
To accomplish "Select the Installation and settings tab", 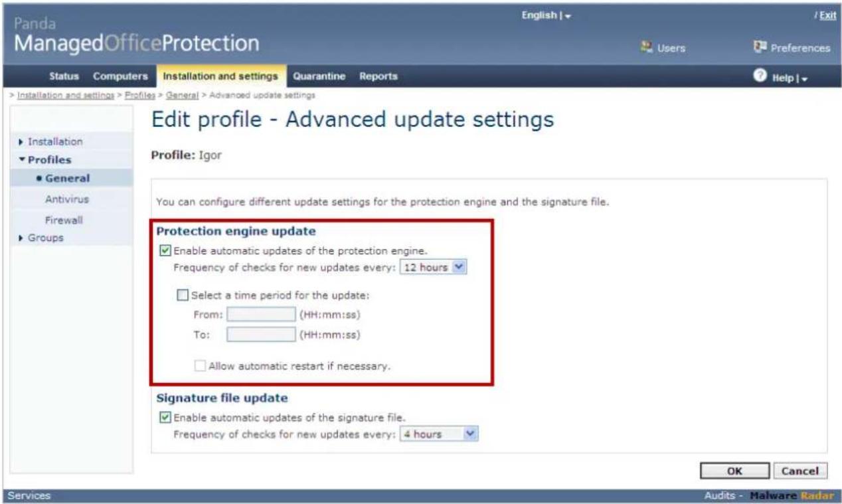I will pyautogui.click(x=220, y=76).
